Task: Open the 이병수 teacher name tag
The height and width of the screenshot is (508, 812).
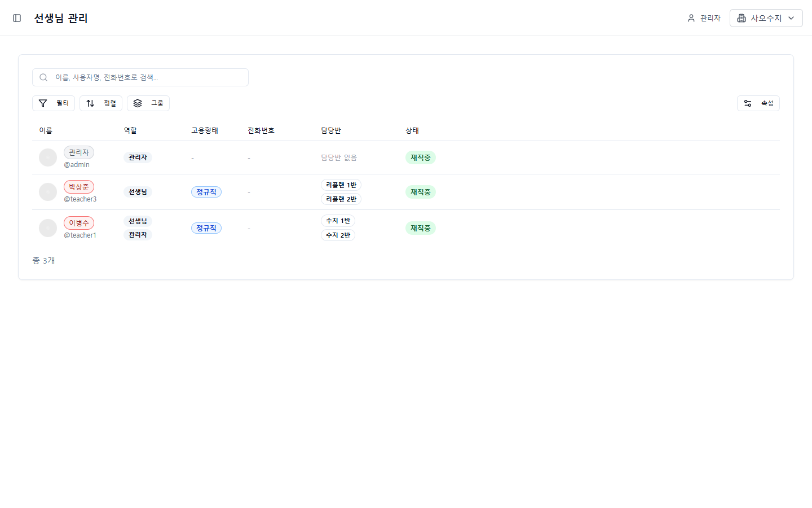Action: (x=79, y=223)
